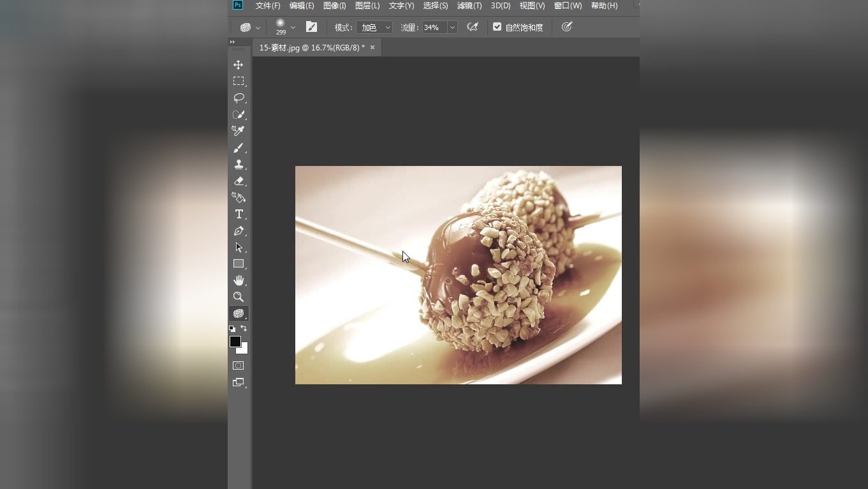Select the Sponge tool in toolbar

239,313
